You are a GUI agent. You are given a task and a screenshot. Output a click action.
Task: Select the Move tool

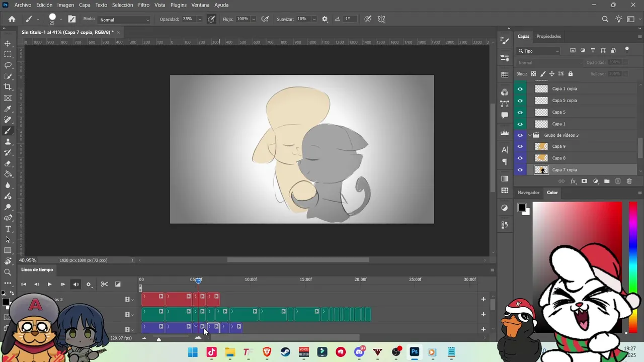8,43
